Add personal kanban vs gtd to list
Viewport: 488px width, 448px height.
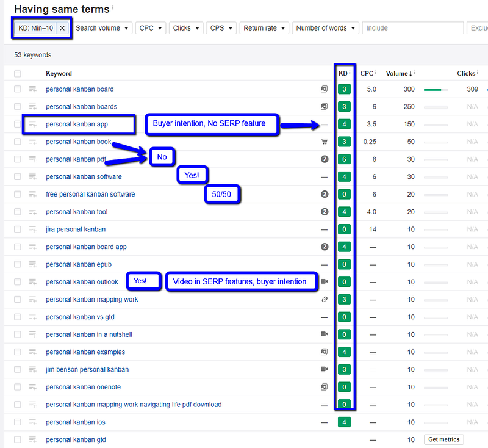(33, 317)
